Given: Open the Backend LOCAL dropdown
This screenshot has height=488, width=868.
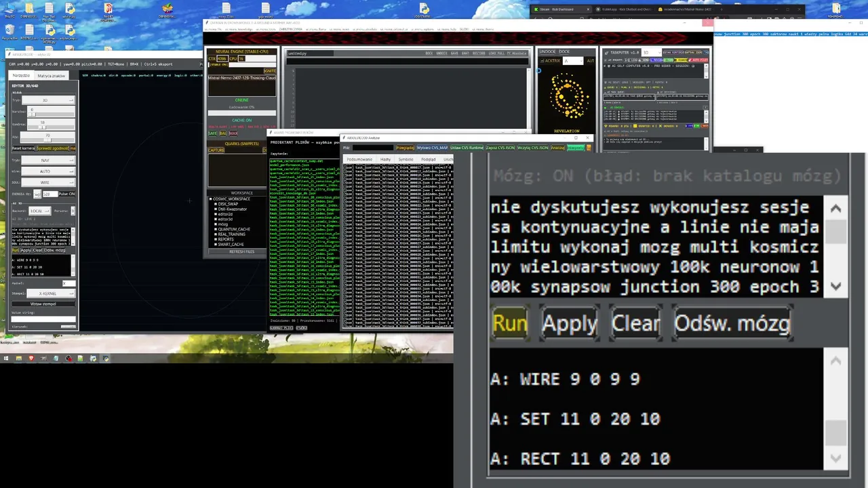Looking at the screenshot, I should point(39,211).
